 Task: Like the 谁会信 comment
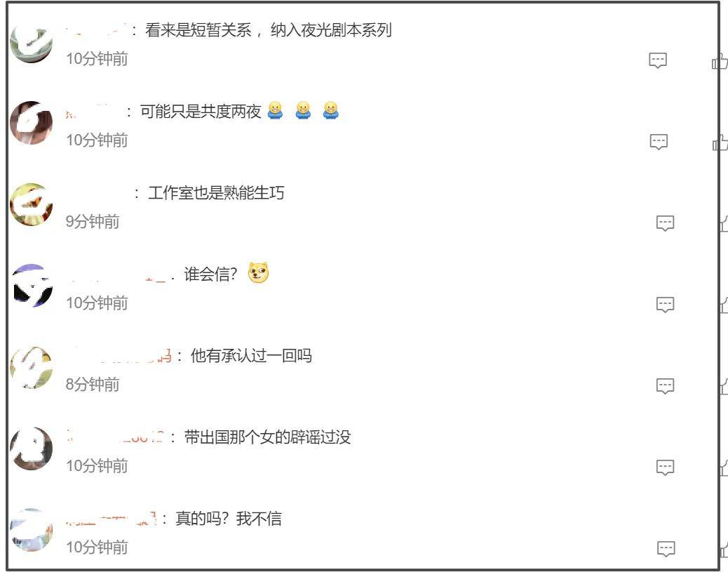pyautogui.click(x=724, y=305)
